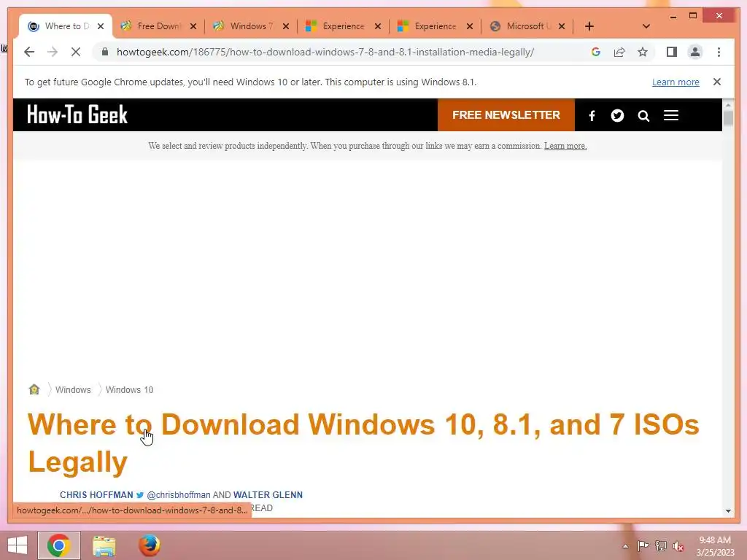Close the 'Where to D' tab

pyautogui.click(x=101, y=26)
